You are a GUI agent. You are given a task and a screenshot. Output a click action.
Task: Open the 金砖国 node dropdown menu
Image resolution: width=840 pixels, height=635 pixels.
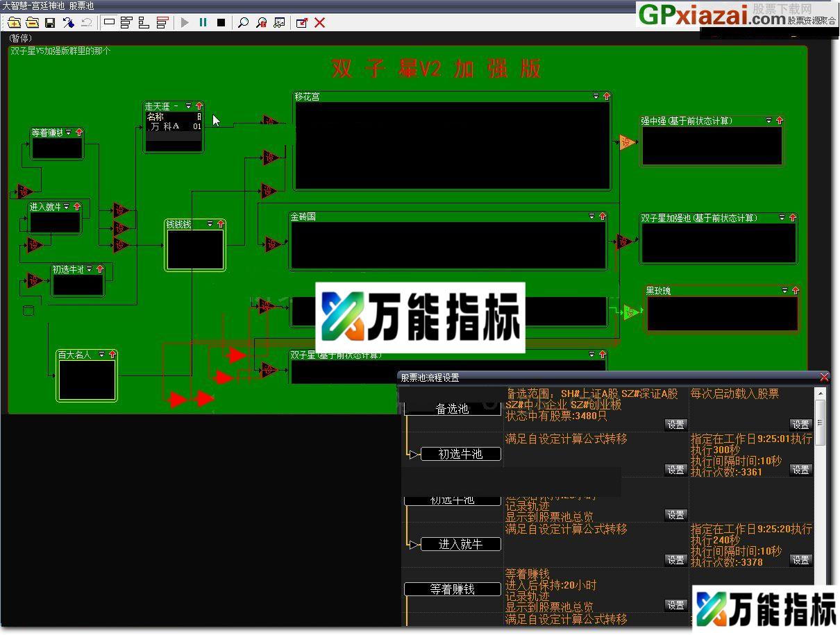pos(591,217)
